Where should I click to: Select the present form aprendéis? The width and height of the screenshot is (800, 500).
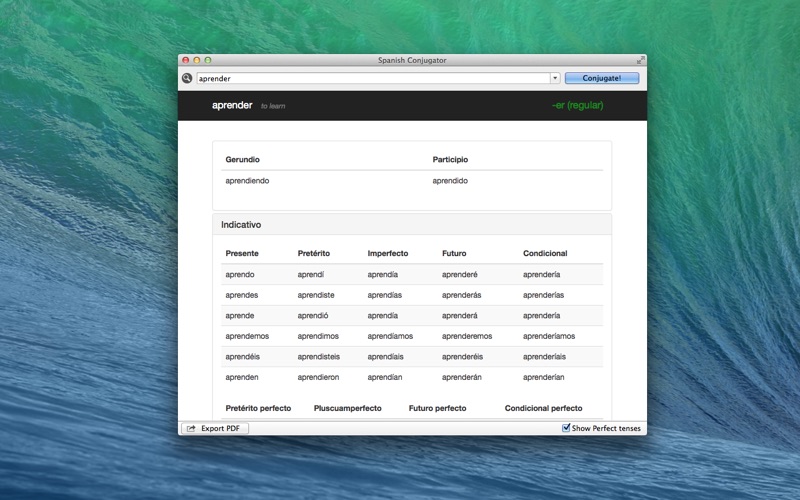click(243, 357)
